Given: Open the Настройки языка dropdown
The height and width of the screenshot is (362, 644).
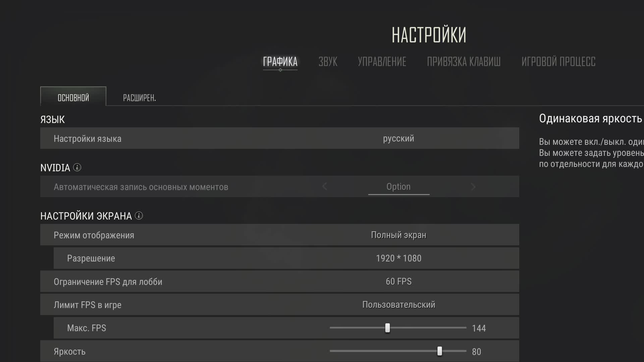Looking at the screenshot, I should pos(398,138).
